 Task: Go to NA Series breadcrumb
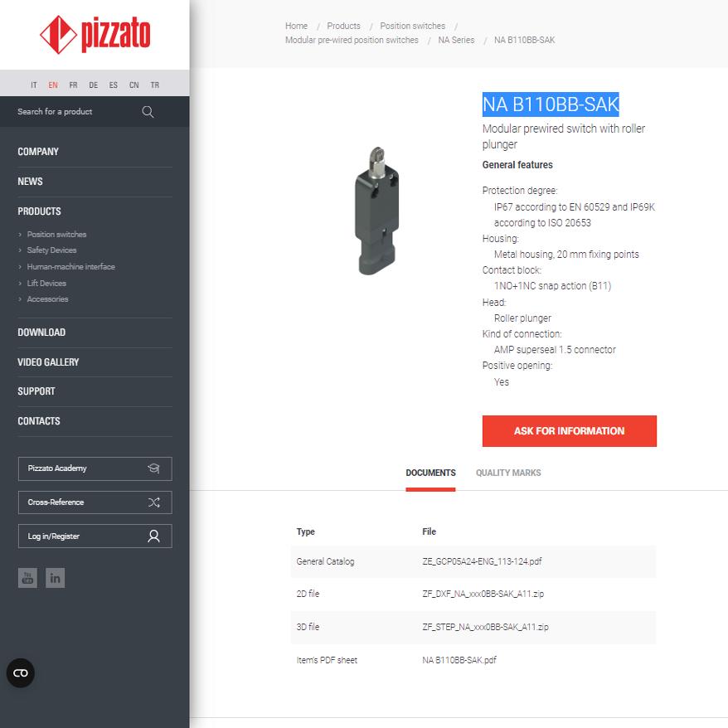456,41
